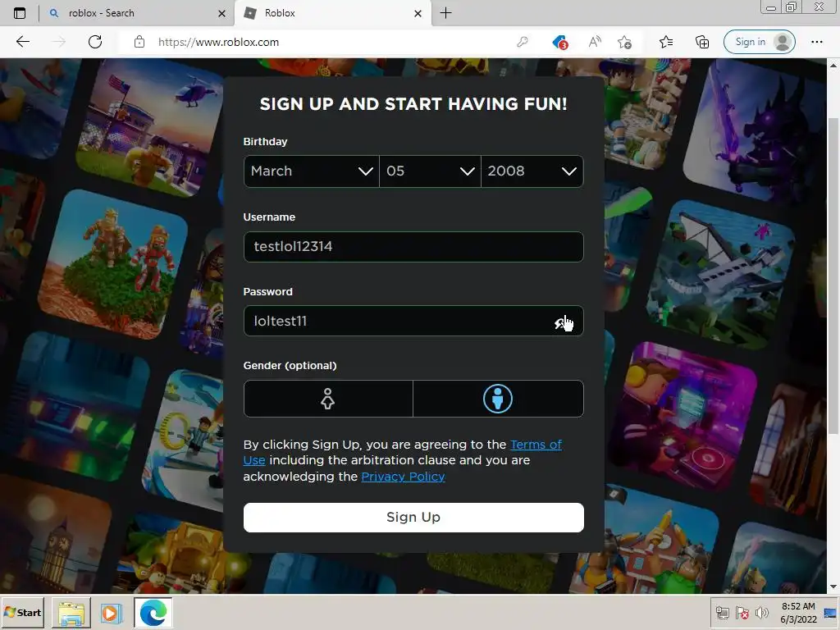The height and width of the screenshot is (630, 840).
Task: Click the forward navigation arrow
Action: click(59, 42)
